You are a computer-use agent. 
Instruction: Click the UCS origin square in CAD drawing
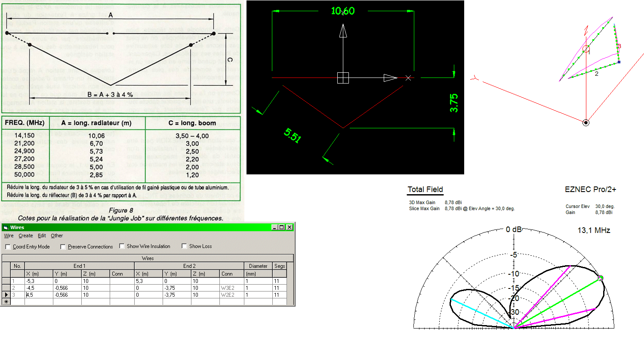point(343,78)
